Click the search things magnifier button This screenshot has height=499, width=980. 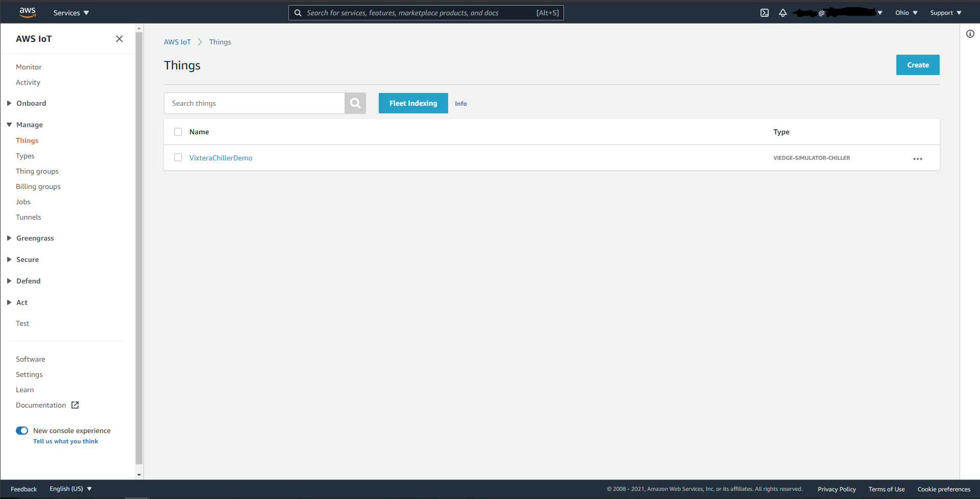coord(355,103)
